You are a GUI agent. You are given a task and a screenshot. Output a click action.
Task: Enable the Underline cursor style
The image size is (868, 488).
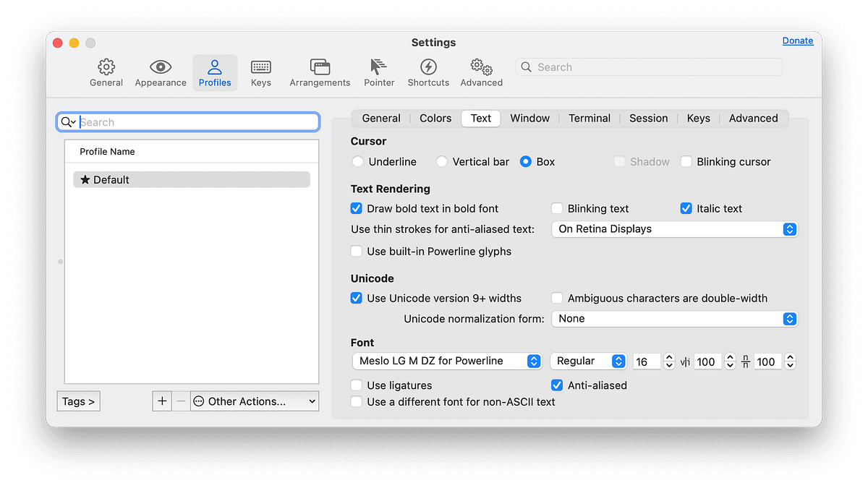pyautogui.click(x=357, y=161)
